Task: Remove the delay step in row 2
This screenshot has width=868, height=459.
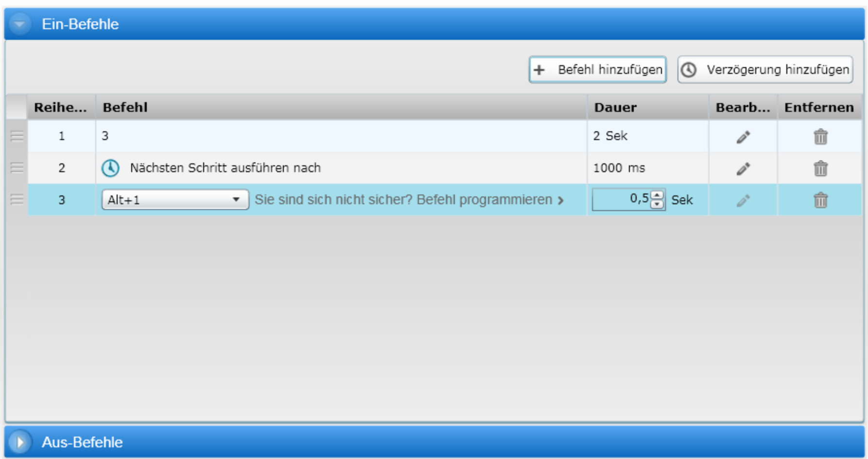Action: tap(820, 169)
